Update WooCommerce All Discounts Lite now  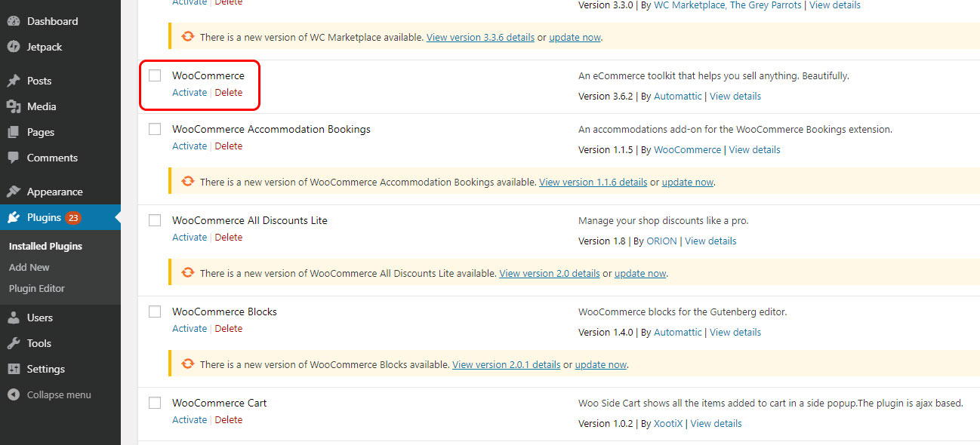click(x=640, y=274)
